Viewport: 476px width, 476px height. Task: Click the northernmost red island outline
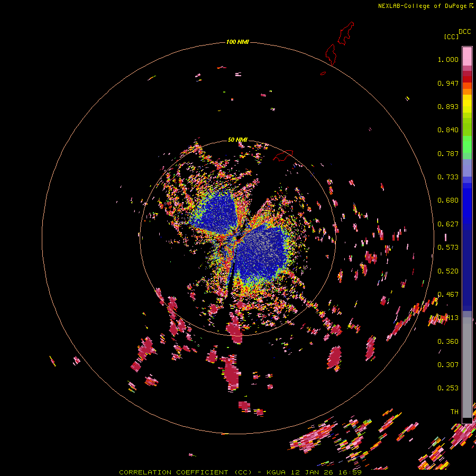pos(346,33)
